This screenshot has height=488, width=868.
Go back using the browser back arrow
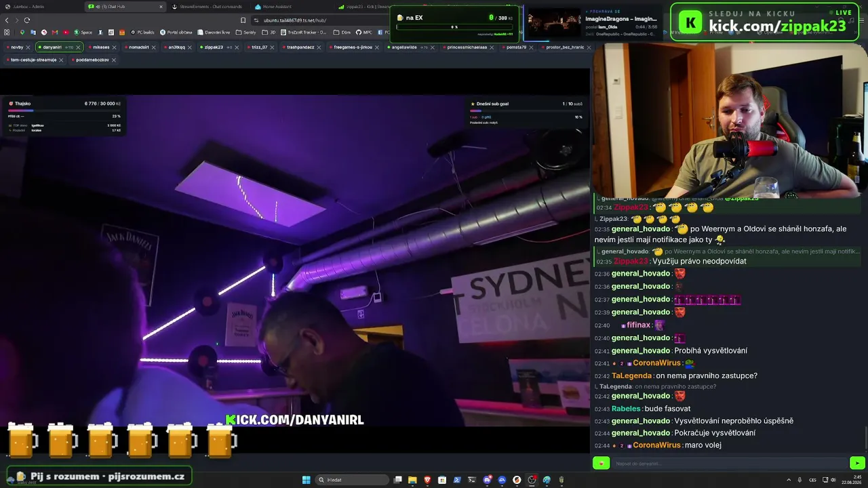pos(5,20)
